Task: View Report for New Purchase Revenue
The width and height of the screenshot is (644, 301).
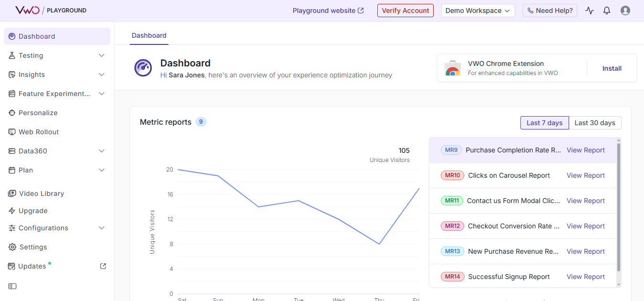Action: click(x=586, y=251)
